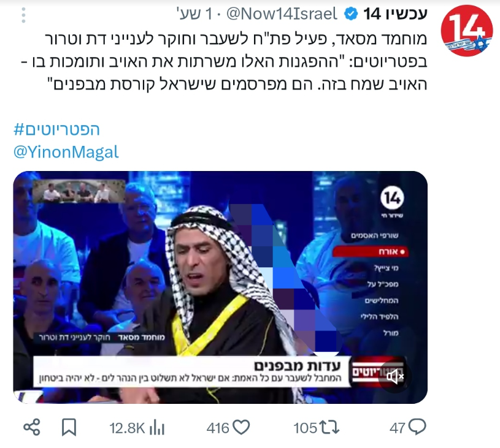Unmute the video with speaker icon
This screenshot has height=448, width=500.
pyautogui.click(x=394, y=377)
